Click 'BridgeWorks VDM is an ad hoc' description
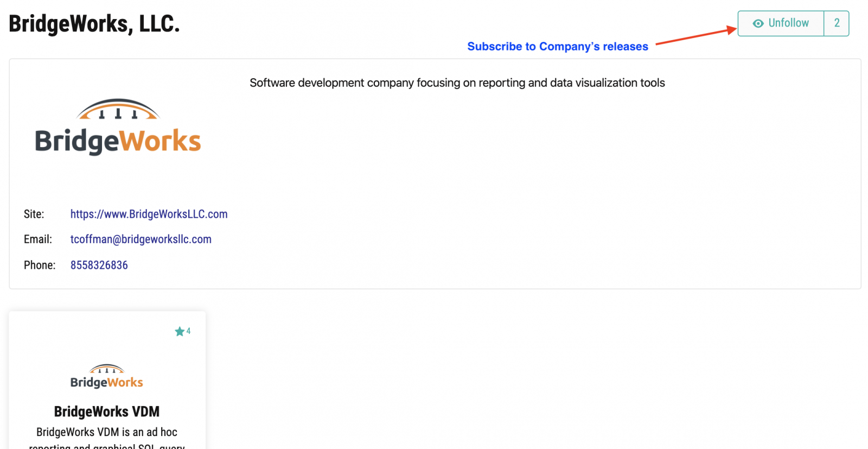868x449 pixels. point(107,432)
